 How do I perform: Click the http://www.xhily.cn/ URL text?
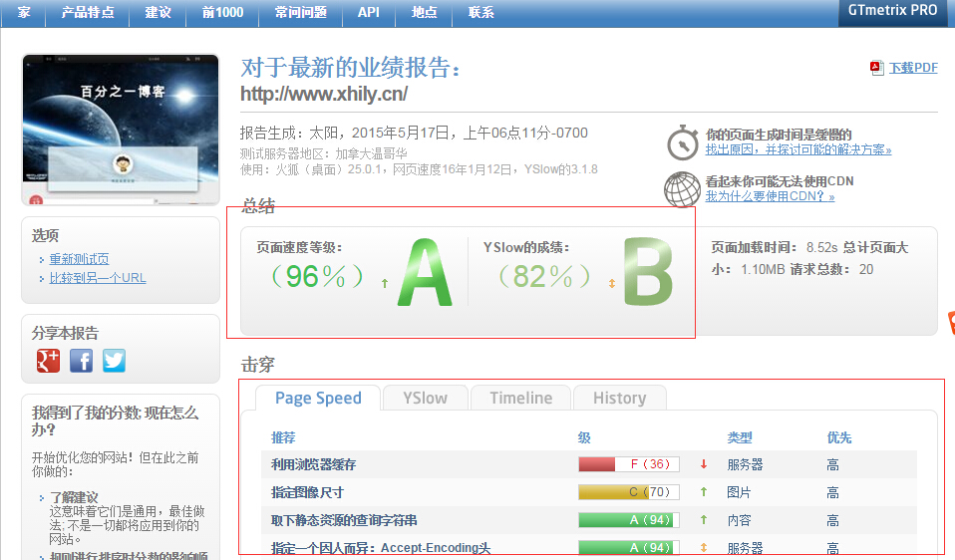(324, 94)
